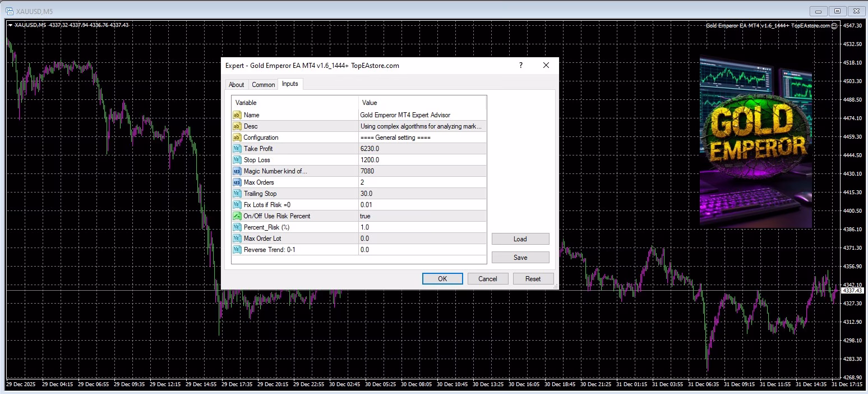
Task: Click the Gold Emperor EA label on chart
Action: point(768,25)
